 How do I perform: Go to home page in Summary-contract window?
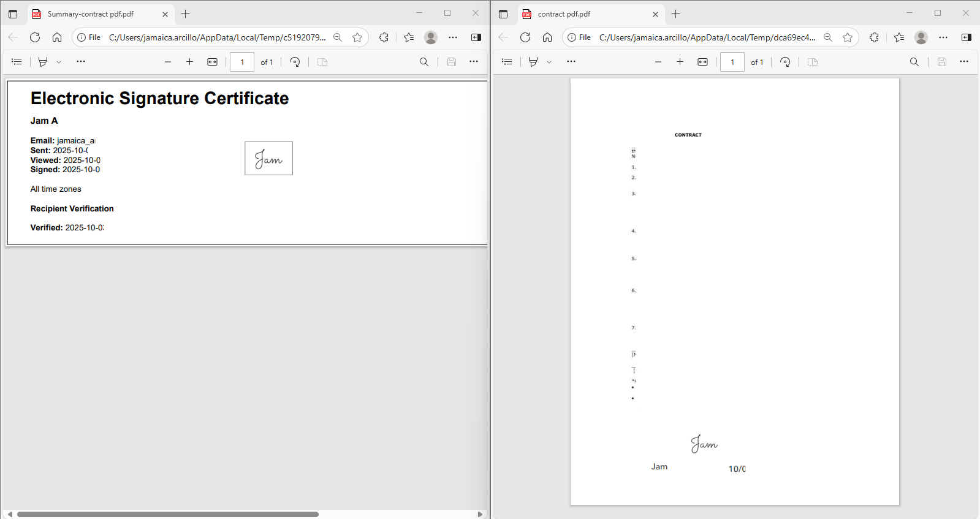click(57, 37)
